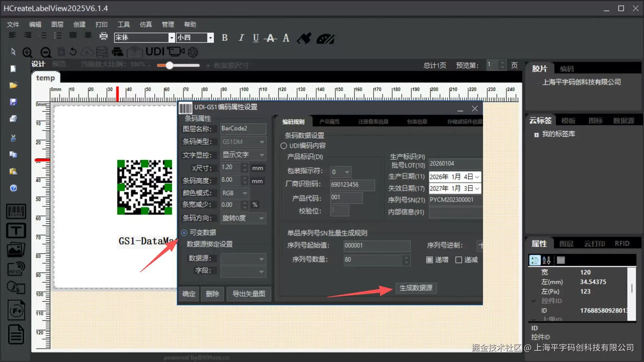Click the zoom in magnifier icon
This screenshot has height=362, width=644.
pos(28,52)
